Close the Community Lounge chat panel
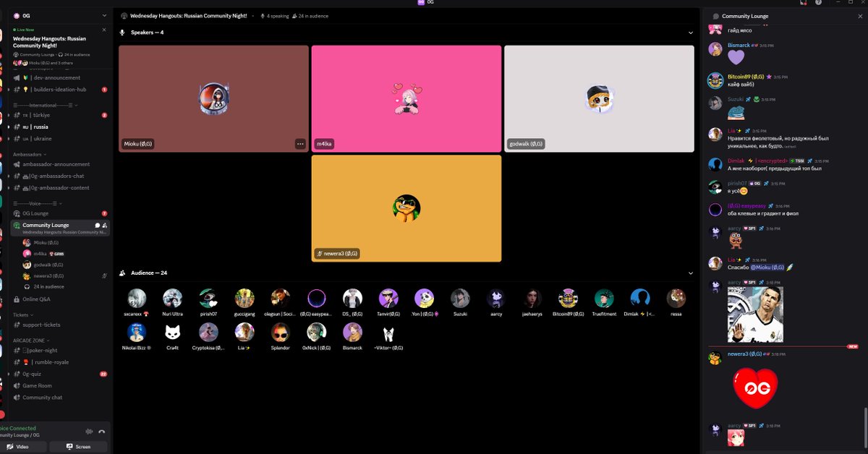 [859, 16]
